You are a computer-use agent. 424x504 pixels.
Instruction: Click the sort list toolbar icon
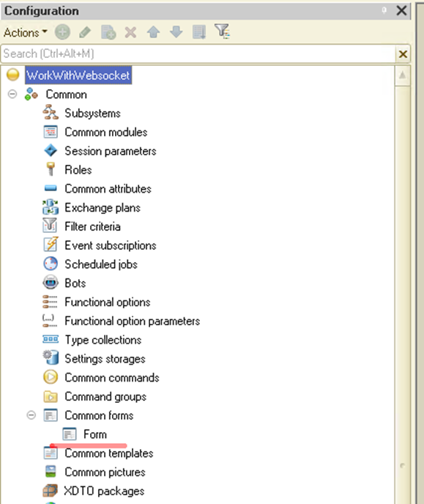coord(199,32)
